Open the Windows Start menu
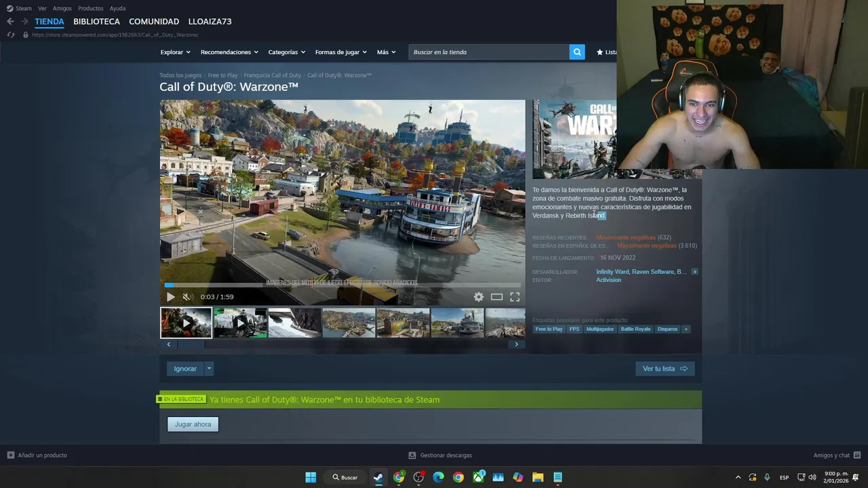The height and width of the screenshot is (488, 868). (311, 477)
